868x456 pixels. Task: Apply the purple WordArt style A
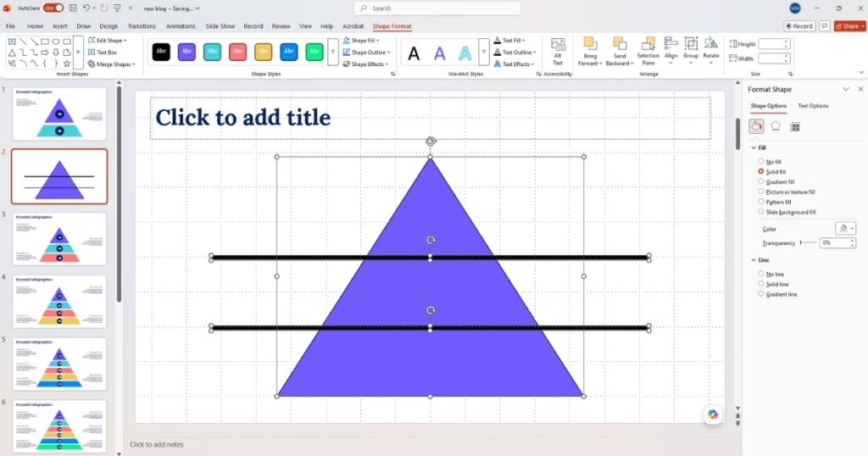pos(440,53)
